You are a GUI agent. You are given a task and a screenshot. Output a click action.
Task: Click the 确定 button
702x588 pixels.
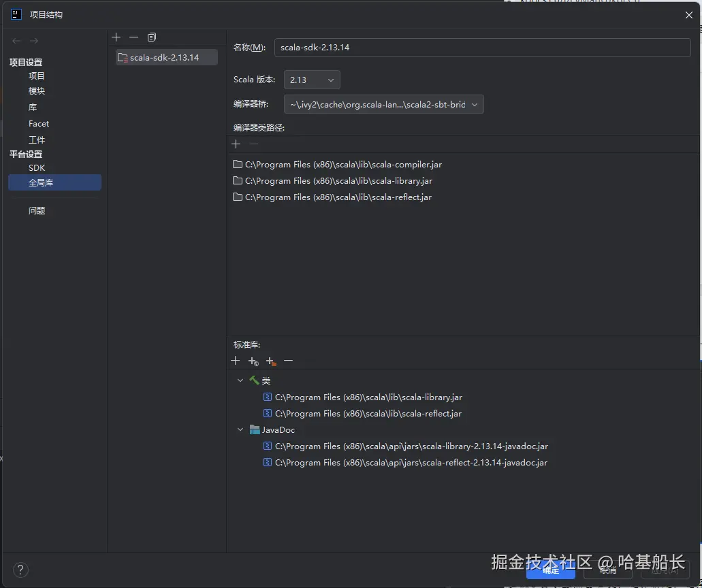click(551, 570)
